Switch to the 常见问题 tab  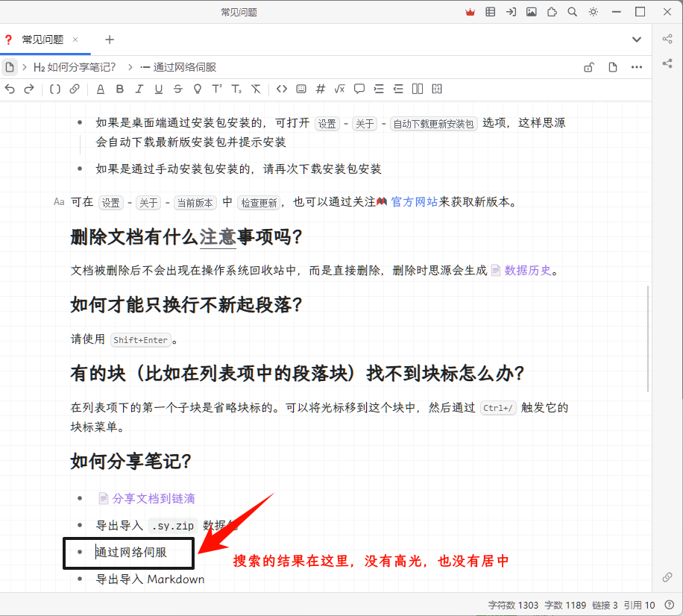coord(43,40)
